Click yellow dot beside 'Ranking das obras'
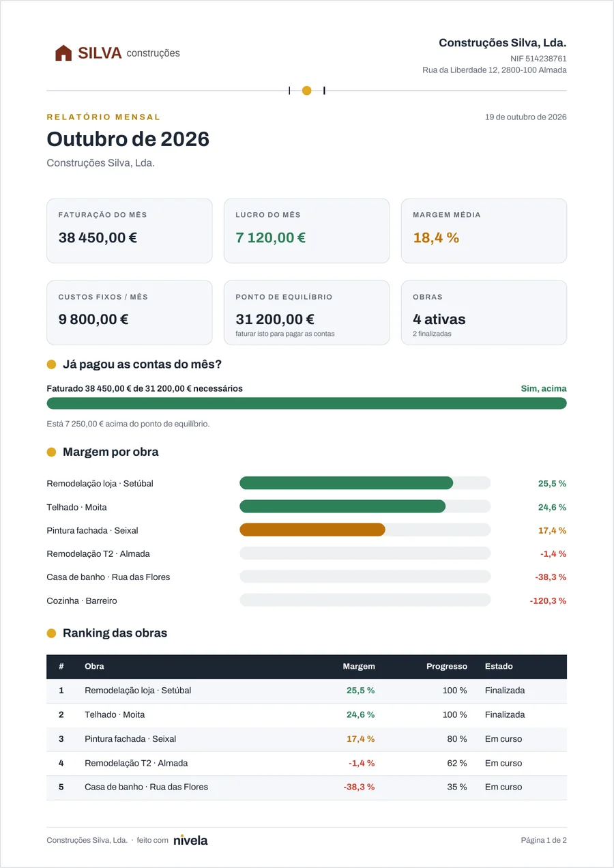Viewport: 614px width, 868px height. point(51,633)
